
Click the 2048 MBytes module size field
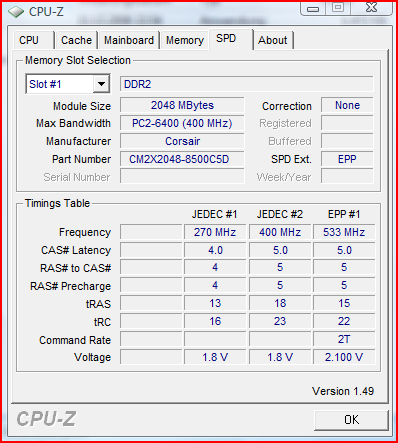[x=182, y=105]
